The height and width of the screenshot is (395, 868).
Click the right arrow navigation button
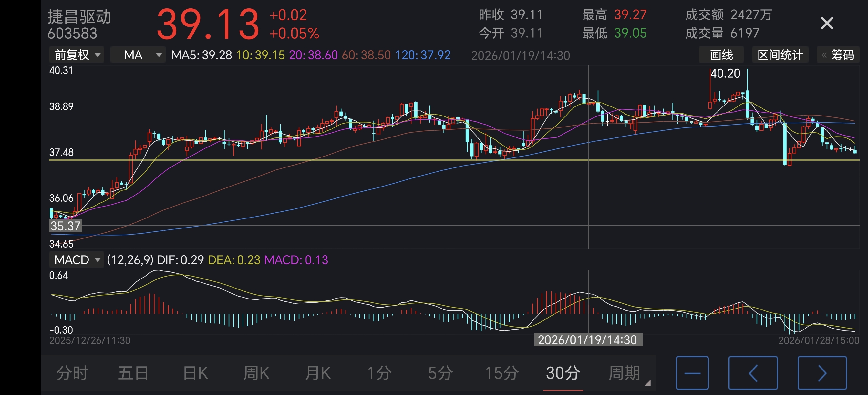(822, 373)
